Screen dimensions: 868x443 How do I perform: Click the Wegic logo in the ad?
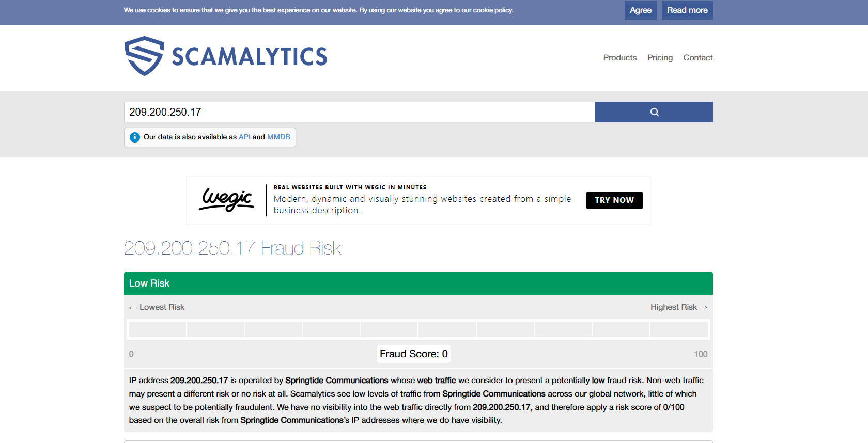click(226, 200)
